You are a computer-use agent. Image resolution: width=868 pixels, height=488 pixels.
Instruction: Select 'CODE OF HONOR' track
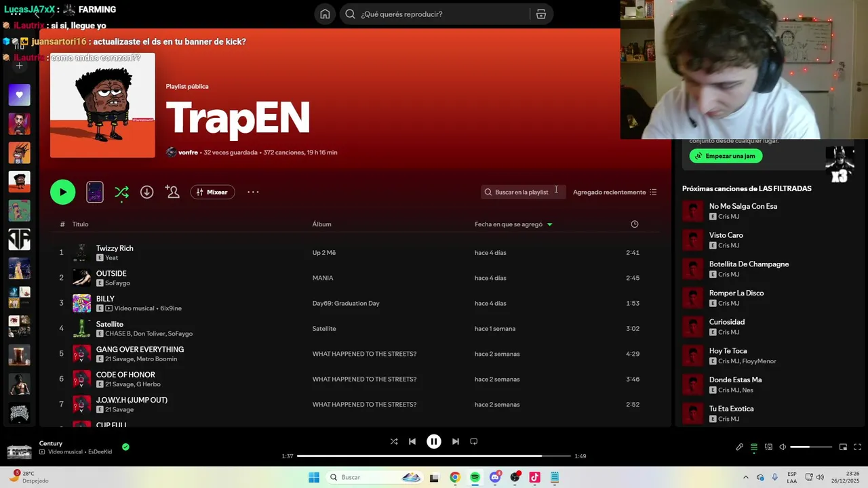[x=125, y=375]
